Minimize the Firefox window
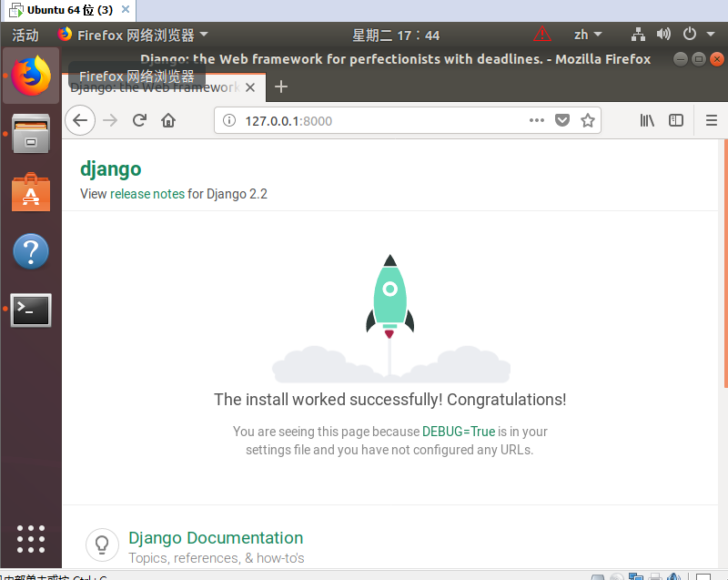The image size is (728, 580). click(x=680, y=59)
